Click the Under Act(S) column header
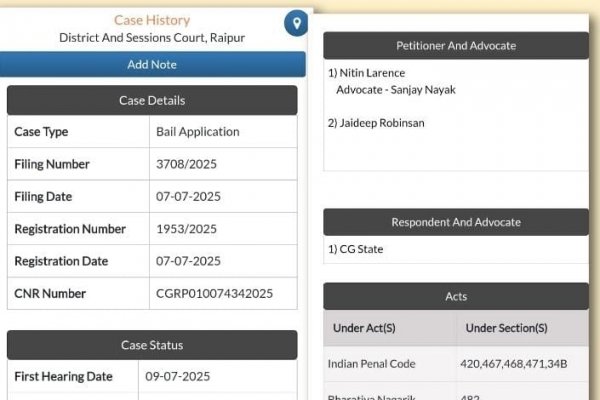 coord(364,328)
